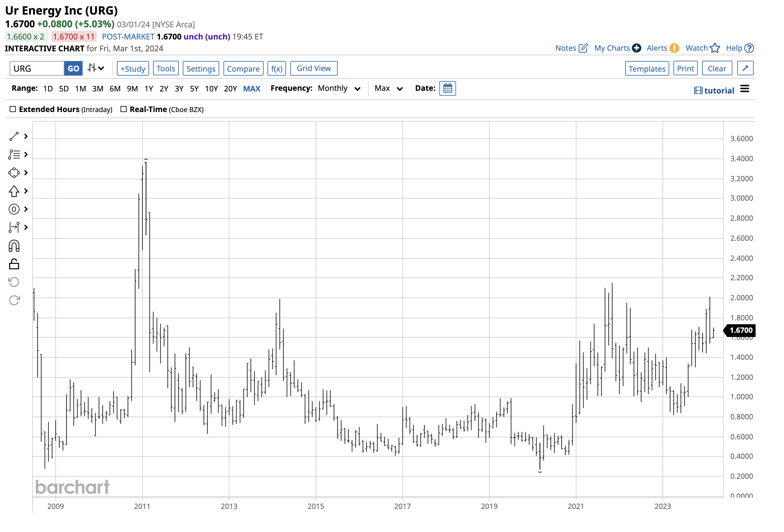784x532 pixels.
Task: Open chart Templates
Action: pyautogui.click(x=647, y=69)
